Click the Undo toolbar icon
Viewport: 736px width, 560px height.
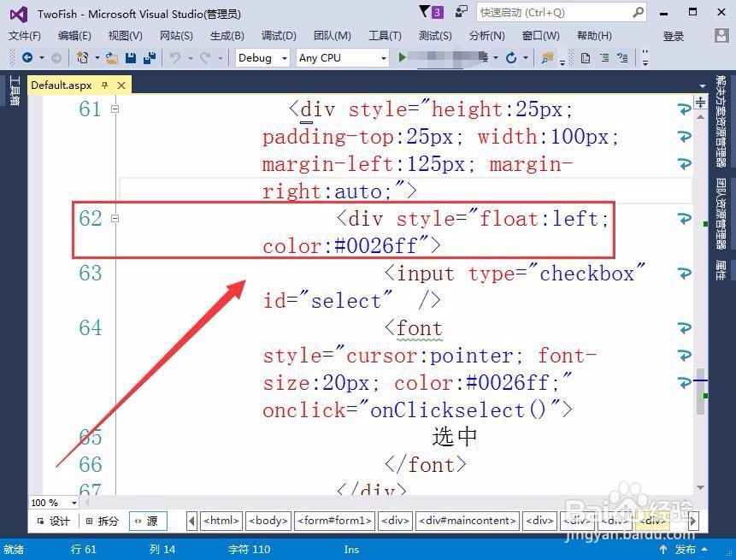(175, 58)
